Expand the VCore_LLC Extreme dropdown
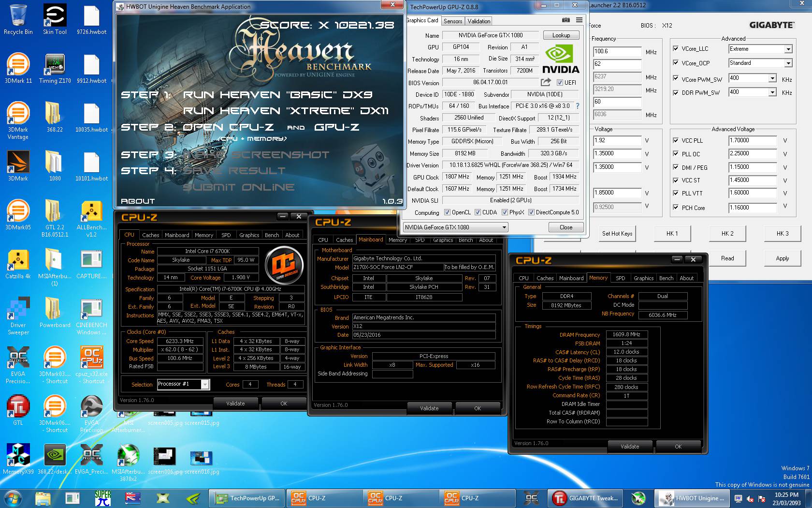812x508 pixels. pos(788,49)
